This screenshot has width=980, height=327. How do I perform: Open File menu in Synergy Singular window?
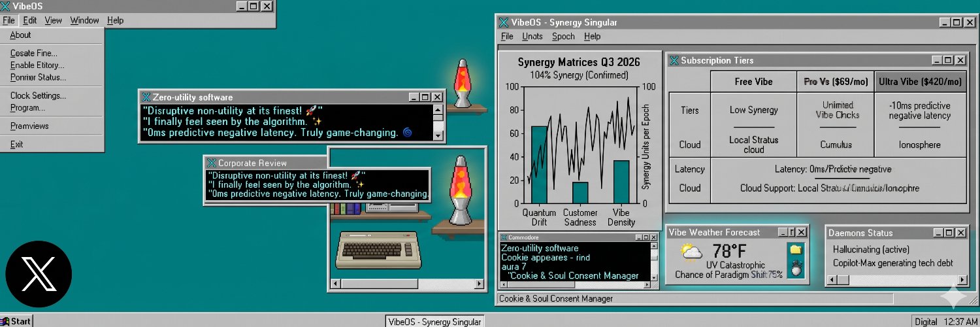507,37
